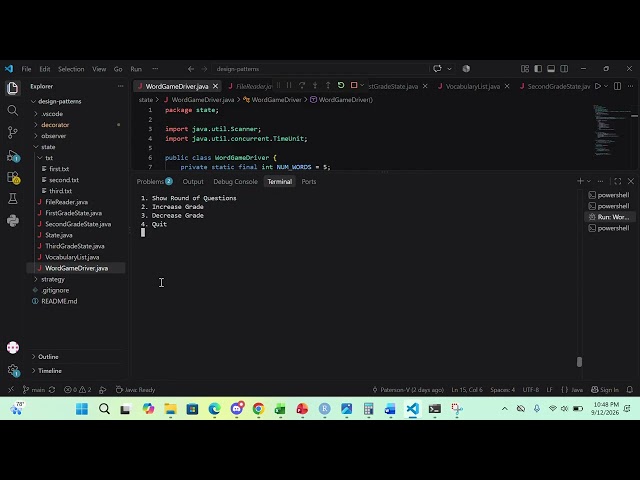Open the Source Control view
The image size is (640, 480).
(x=13, y=132)
